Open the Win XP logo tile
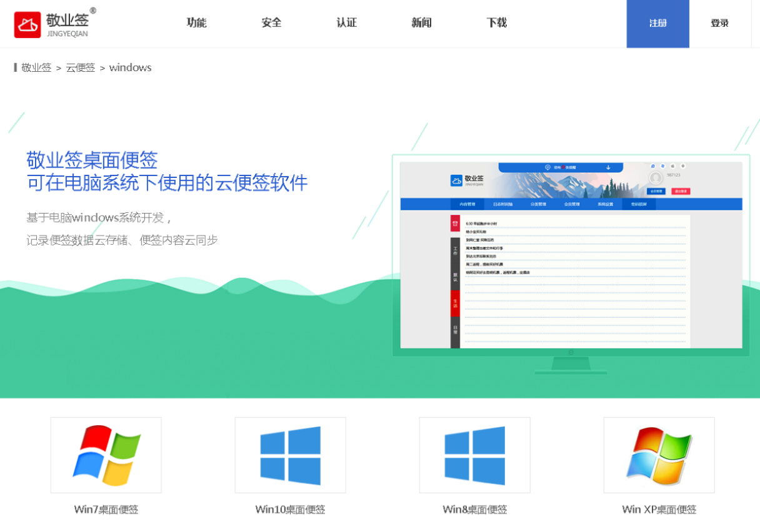 (659, 455)
